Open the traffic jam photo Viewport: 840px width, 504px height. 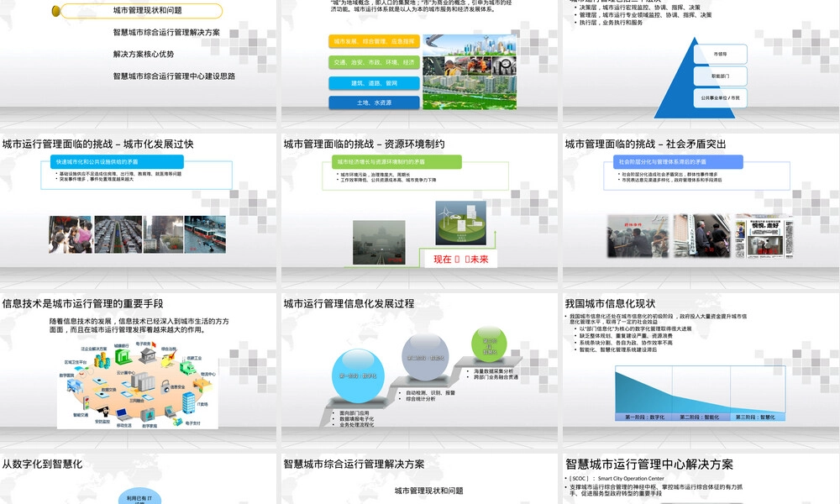(x=118, y=234)
